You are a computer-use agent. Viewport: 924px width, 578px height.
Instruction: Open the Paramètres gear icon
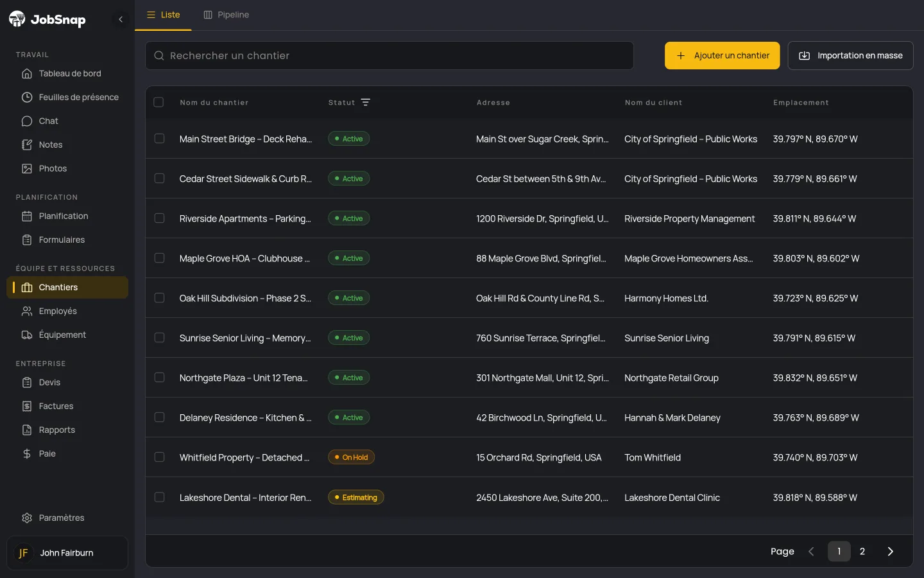27,518
